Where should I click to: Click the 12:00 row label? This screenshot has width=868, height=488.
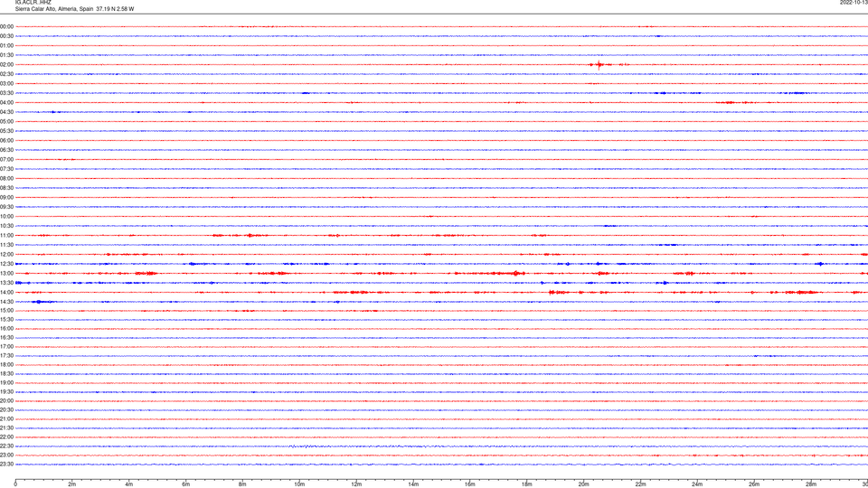coord(6,255)
